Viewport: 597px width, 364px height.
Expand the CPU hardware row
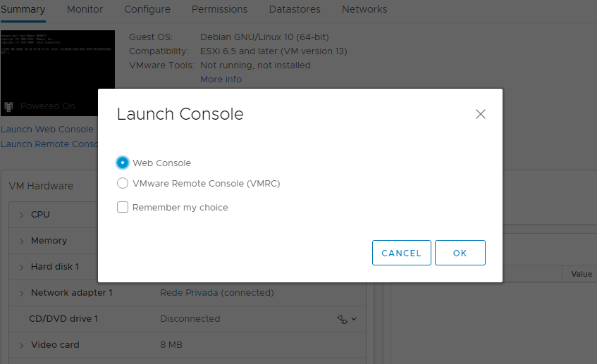click(21, 215)
